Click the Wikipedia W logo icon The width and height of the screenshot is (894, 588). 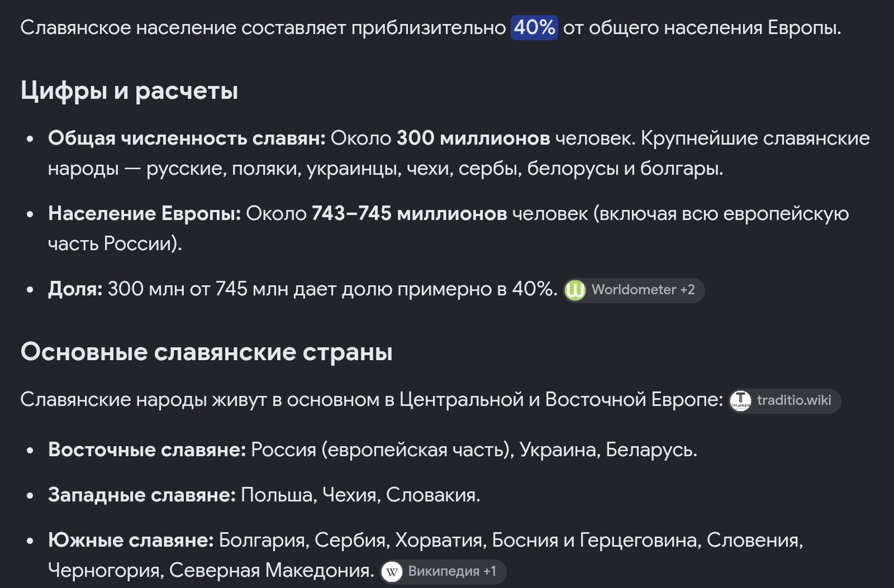pyautogui.click(x=392, y=572)
